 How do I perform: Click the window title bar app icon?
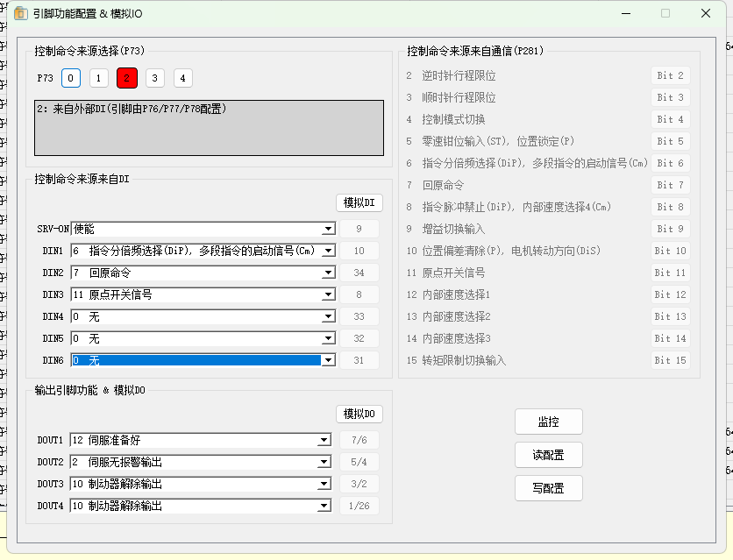(x=20, y=13)
